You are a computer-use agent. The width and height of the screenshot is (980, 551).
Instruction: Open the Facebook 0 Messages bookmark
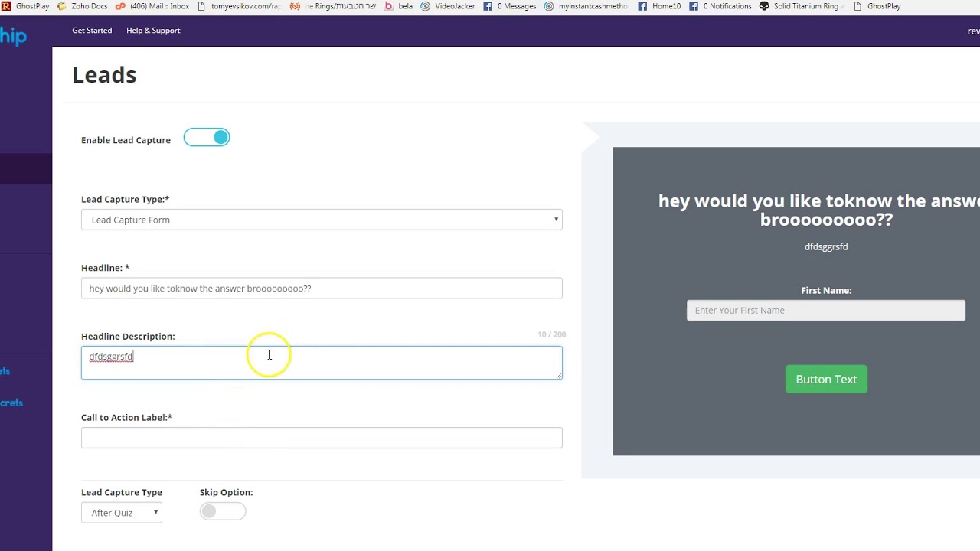[510, 6]
